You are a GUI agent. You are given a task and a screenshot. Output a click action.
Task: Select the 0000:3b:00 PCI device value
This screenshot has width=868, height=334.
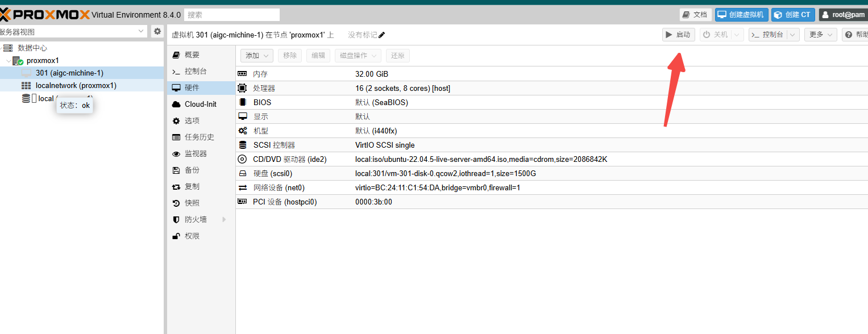pyautogui.click(x=373, y=202)
